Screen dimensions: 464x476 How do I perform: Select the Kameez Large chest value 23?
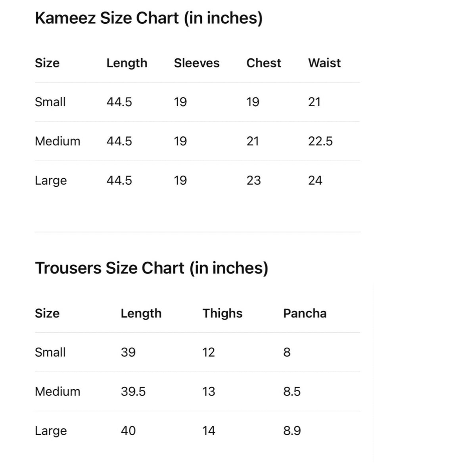[253, 181]
